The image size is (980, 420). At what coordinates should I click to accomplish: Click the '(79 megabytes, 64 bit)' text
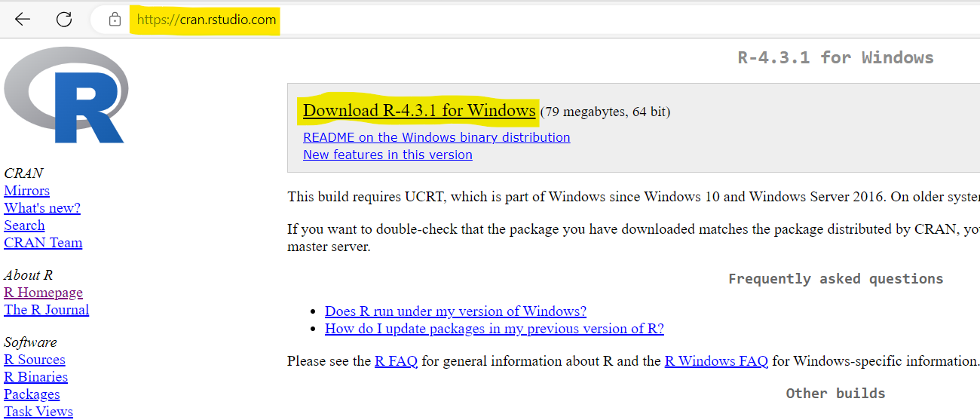coord(605,112)
